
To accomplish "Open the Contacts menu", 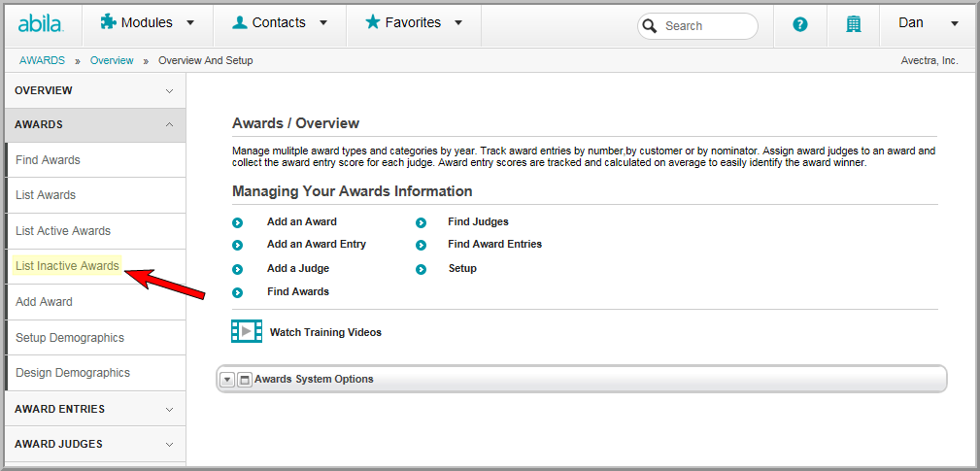I will tap(280, 23).
